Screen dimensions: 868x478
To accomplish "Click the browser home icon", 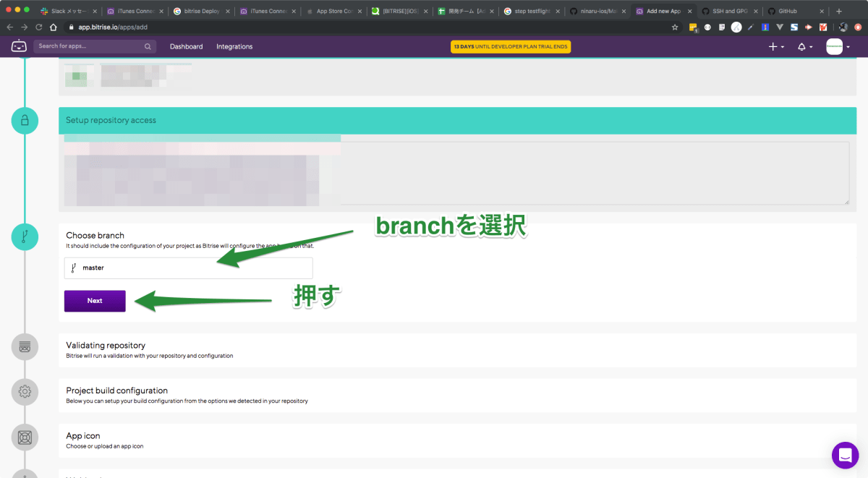I will 54,27.
